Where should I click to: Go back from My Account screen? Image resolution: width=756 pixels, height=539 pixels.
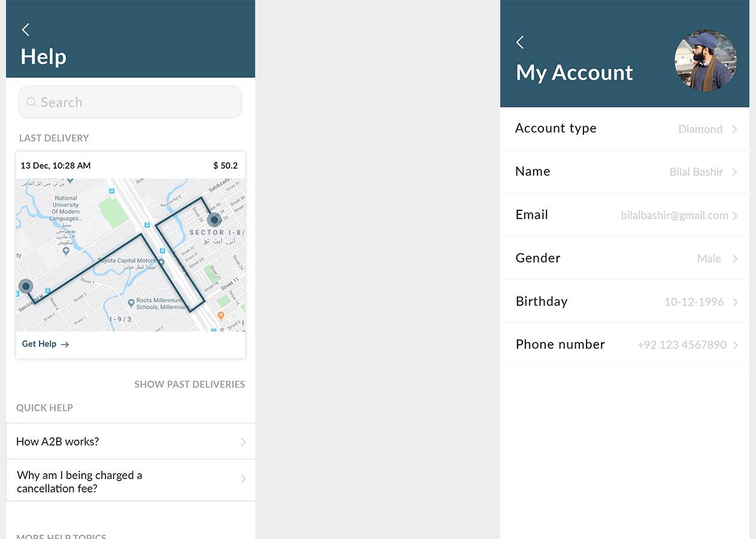coord(520,43)
